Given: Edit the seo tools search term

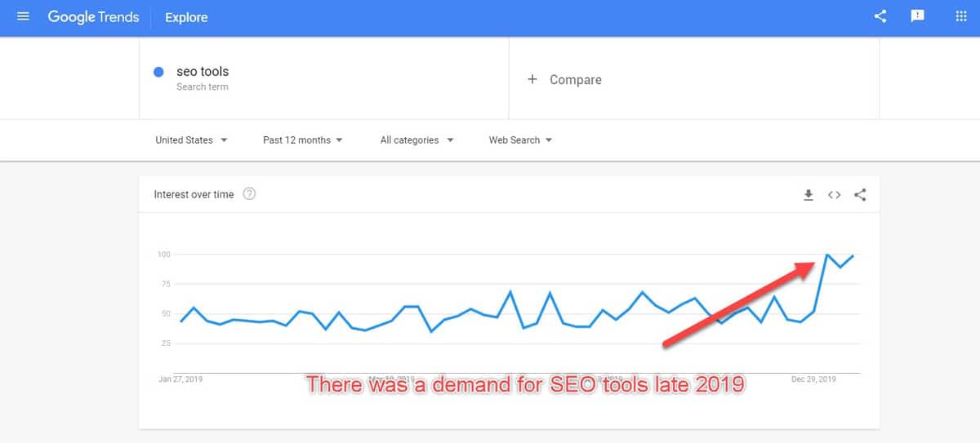Looking at the screenshot, I should (x=203, y=72).
